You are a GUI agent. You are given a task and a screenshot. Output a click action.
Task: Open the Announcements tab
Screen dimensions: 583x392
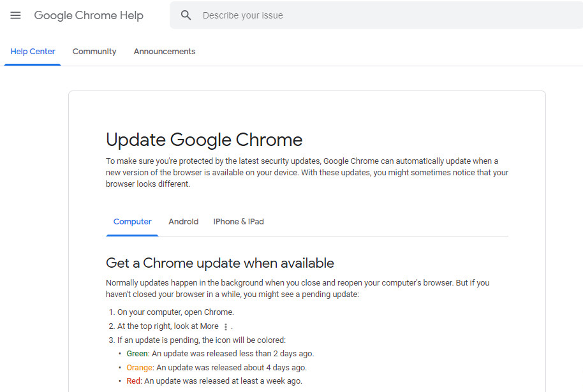(x=165, y=51)
